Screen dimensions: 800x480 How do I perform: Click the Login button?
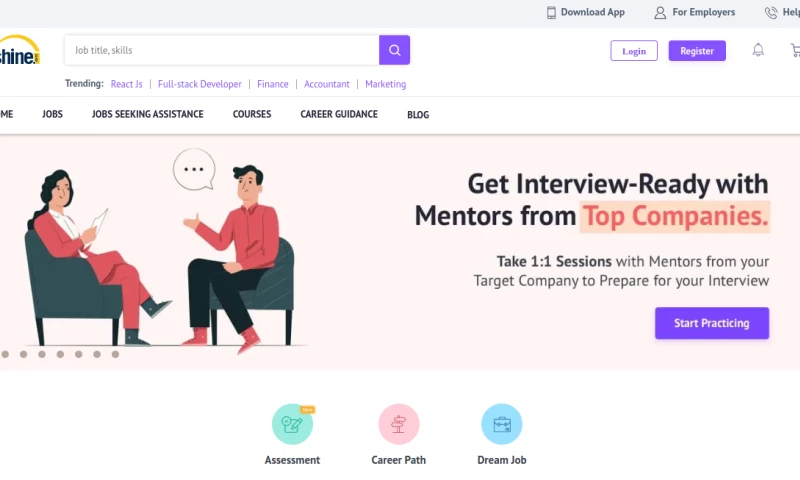point(634,50)
